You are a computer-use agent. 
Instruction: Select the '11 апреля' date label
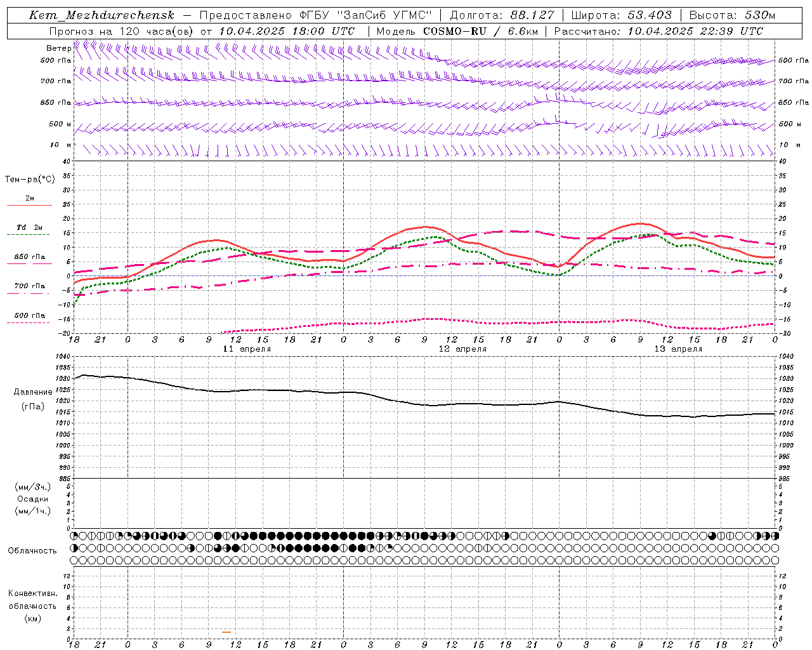247,349
